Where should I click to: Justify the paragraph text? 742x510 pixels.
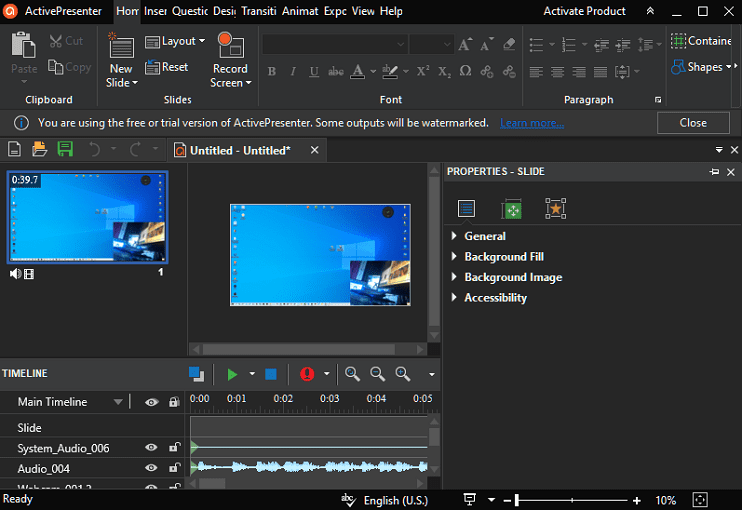pyautogui.click(x=600, y=72)
